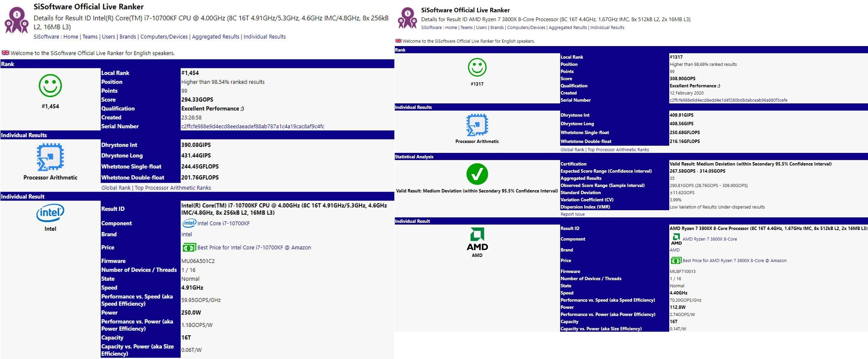Click the Report Issue link
This screenshot has width=868, height=359.
pos(572,214)
